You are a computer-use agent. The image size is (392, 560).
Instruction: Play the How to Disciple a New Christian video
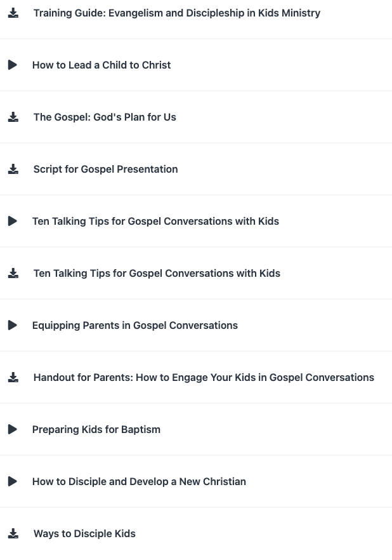click(12, 481)
